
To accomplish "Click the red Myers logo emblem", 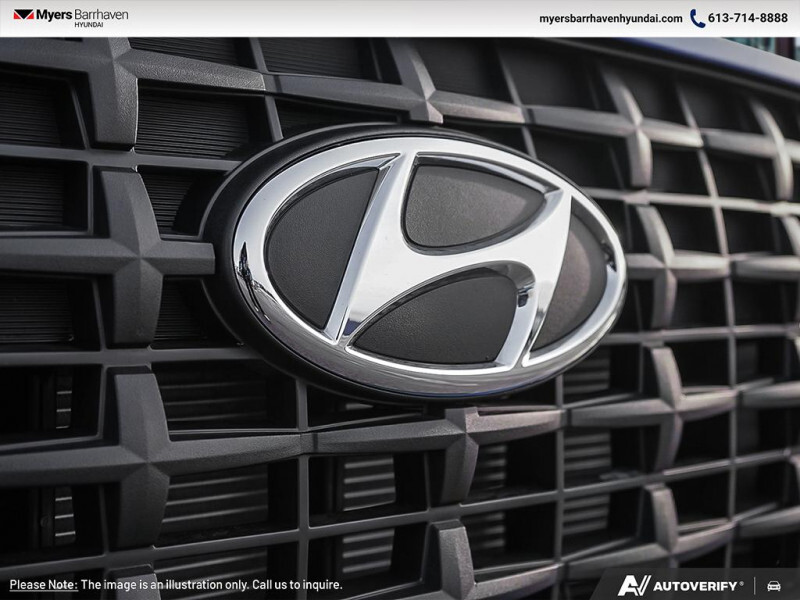I will pos(23,15).
